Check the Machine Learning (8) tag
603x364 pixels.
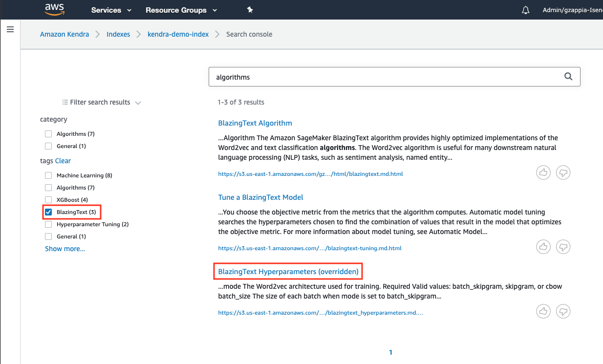[x=48, y=175]
